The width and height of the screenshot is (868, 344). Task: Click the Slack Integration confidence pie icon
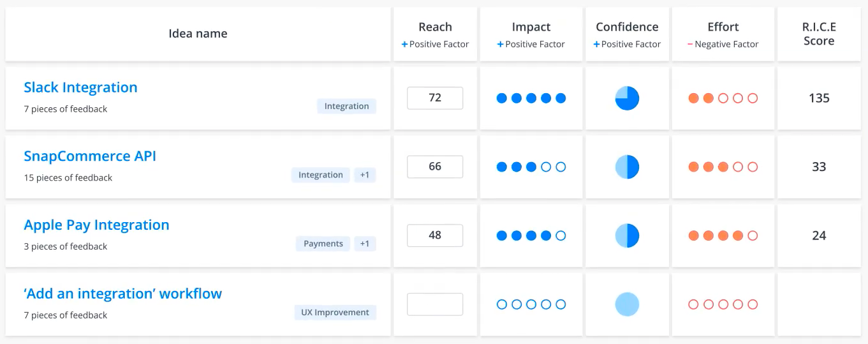[627, 98]
